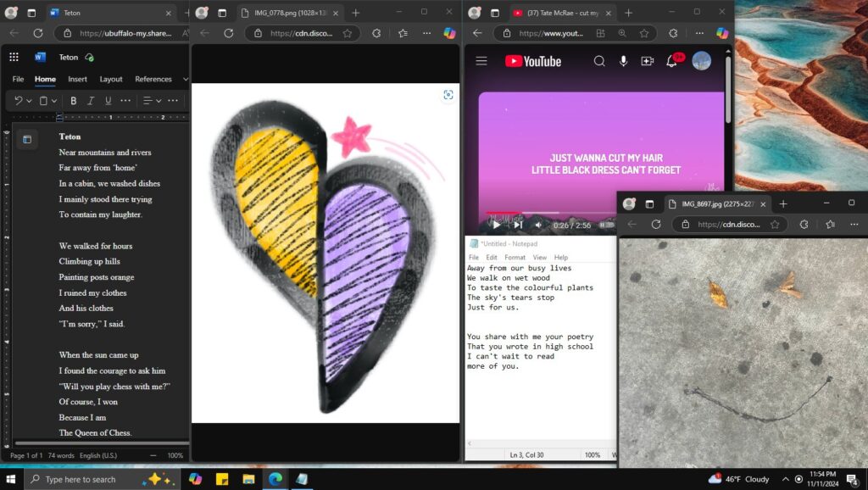868x490 pixels.
Task: Open the Format menu in Notepad
Action: (x=515, y=257)
